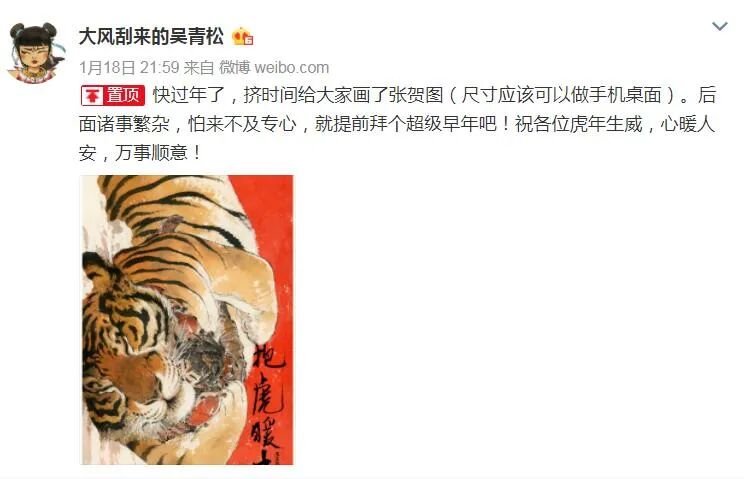Open username 大风刮来的吴青松 profile
The height and width of the screenshot is (479, 744).
tap(151, 37)
